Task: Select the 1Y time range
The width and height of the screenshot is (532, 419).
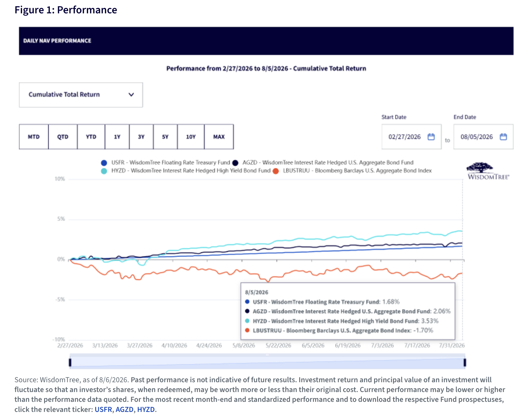Action: [117, 137]
